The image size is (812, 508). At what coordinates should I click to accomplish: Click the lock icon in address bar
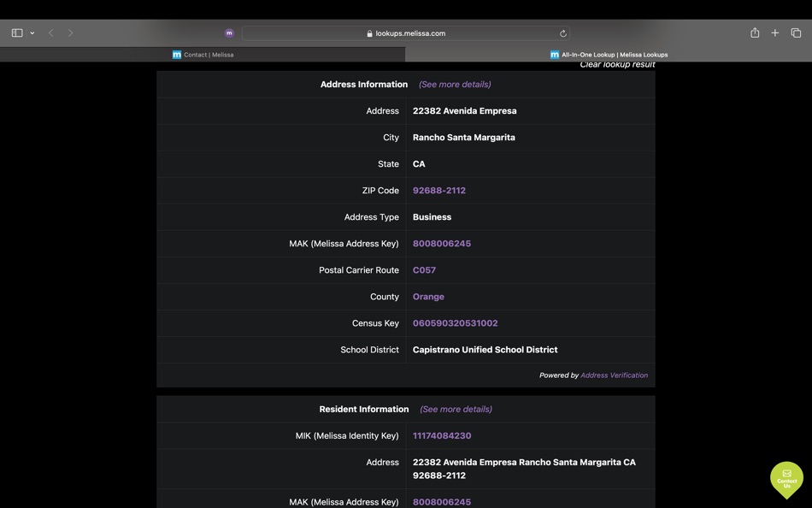(x=369, y=33)
